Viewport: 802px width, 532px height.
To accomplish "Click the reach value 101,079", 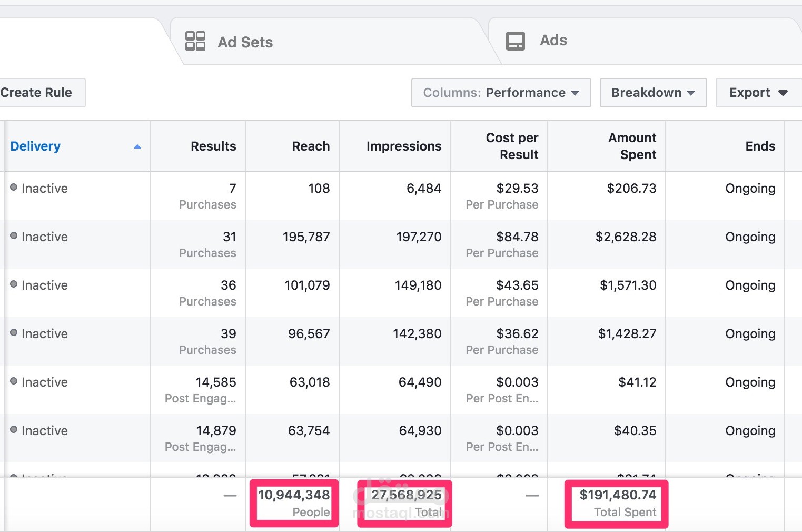I will coord(308,285).
